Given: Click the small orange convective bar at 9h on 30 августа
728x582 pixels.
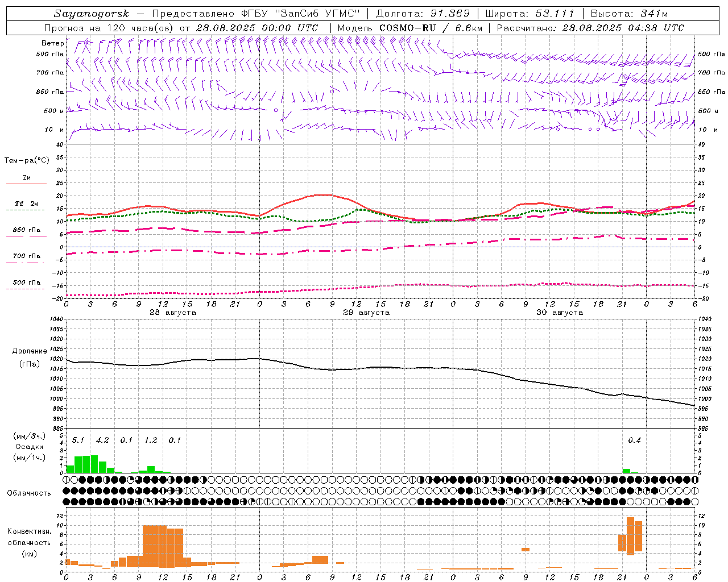Looking at the screenshot, I should [x=526, y=549].
